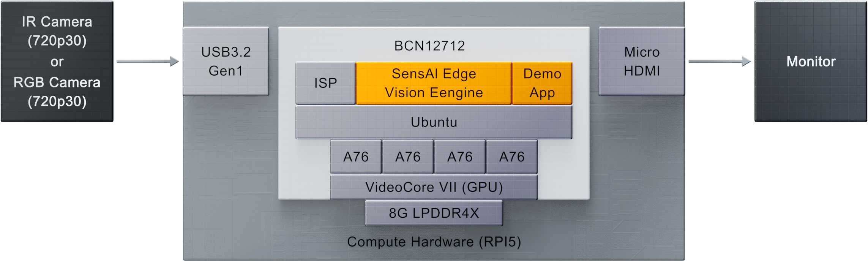
Task: Click the word "or" between camera options
Action: point(57,62)
